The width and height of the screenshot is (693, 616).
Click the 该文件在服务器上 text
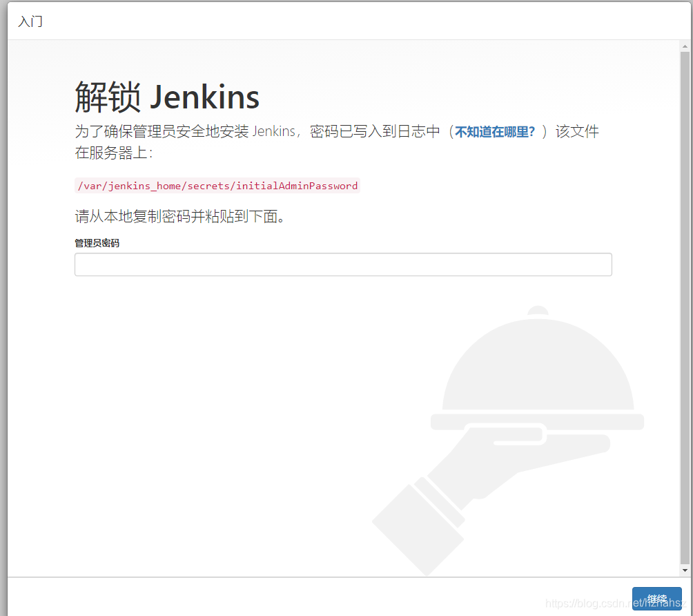click(578, 131)
